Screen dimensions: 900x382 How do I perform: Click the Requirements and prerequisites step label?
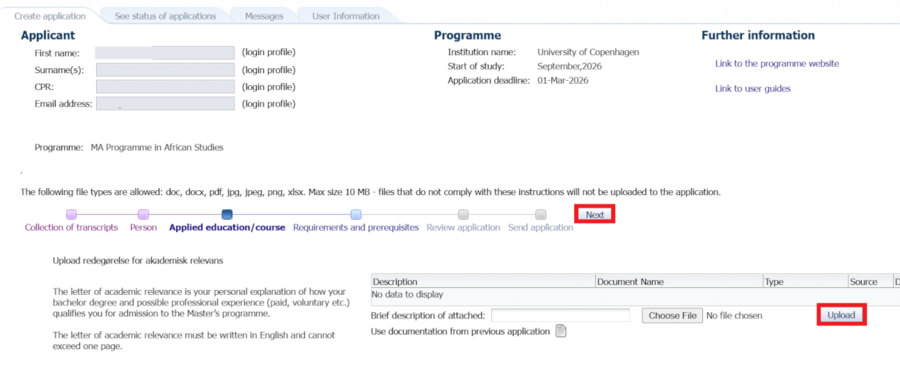[x=356, y=228]
